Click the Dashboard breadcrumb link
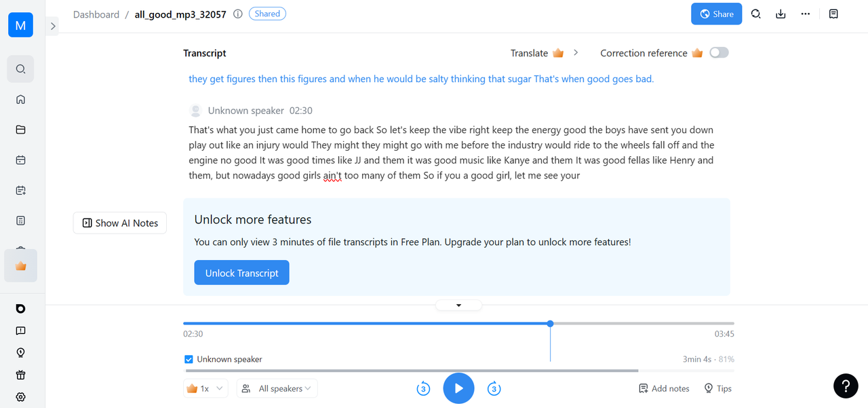Screen dimensions: 868x408 point(96,14)
